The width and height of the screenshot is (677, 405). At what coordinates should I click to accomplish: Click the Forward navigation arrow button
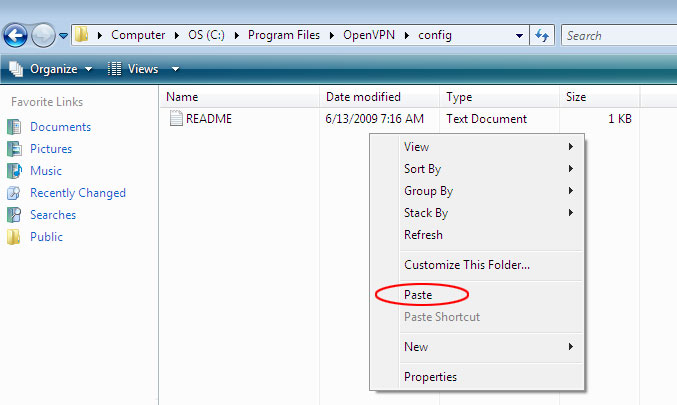point(43,35)
